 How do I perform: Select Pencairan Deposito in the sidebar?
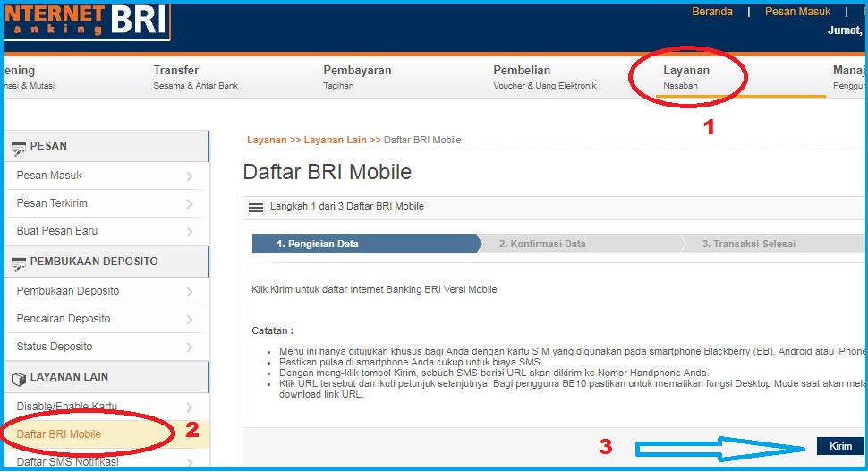point(106,319)
